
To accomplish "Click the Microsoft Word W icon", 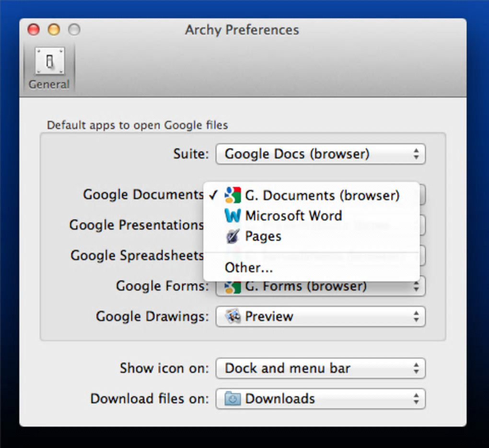I will click(233, 216).
